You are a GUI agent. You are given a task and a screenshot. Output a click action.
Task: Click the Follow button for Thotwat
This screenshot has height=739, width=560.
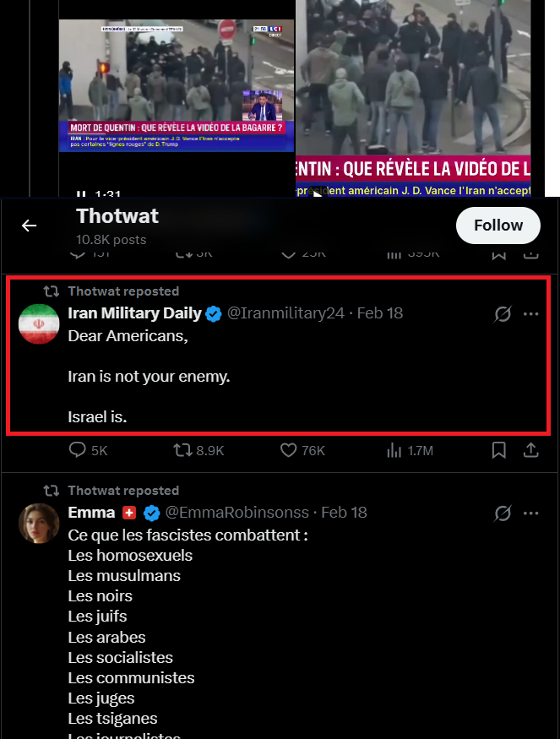pos(497,225)
